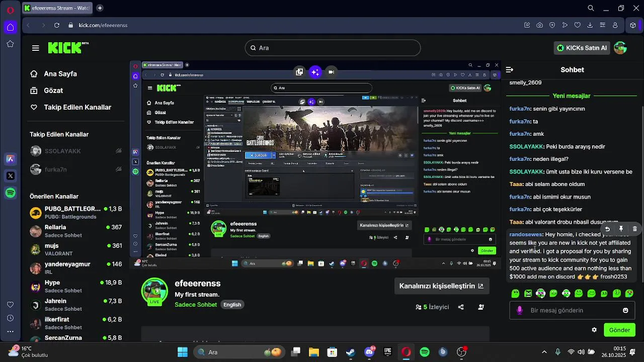The height and width of the screenshot is (362, 644).
Task: Open the Kick sidebar hamburger menu
Action: coord(35,48)
